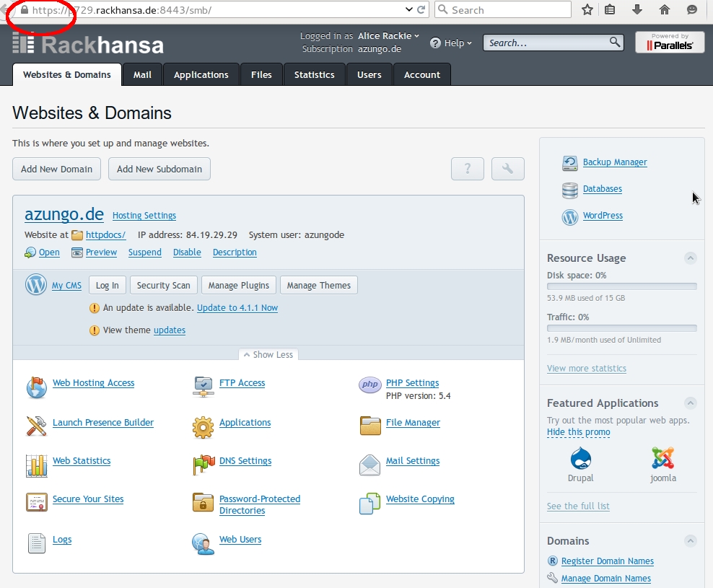Click the Password-Protected Directories lock folder icon
This screenshot has width=713, height=588.
pos(203,503)
